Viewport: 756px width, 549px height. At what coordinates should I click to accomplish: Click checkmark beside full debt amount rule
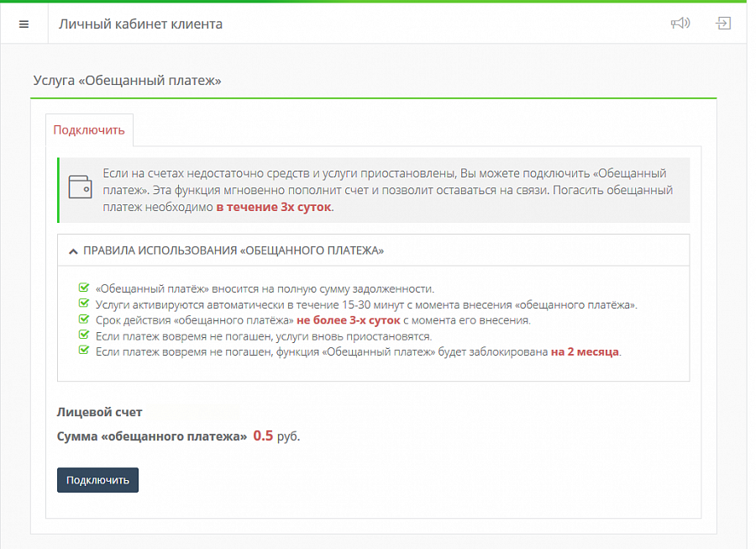(x=83, y=288)
